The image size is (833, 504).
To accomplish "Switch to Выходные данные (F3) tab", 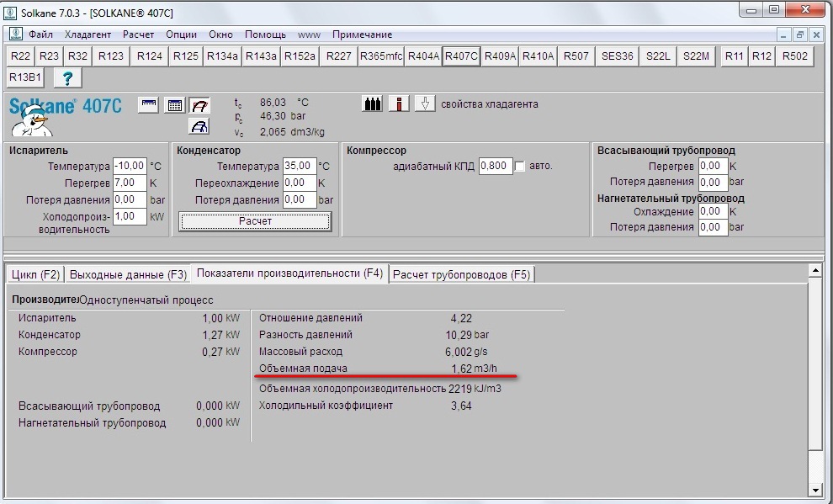I will 128,274.
